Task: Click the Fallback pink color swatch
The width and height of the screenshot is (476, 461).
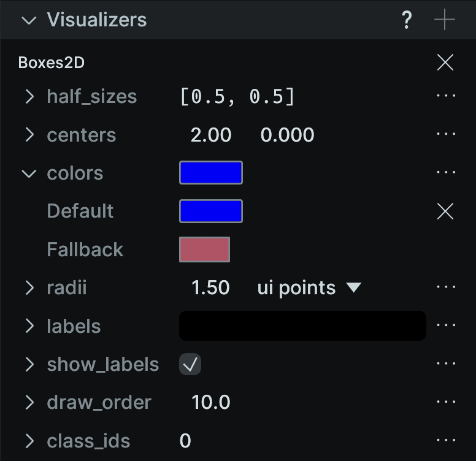Action: click(x=205, y=250)
